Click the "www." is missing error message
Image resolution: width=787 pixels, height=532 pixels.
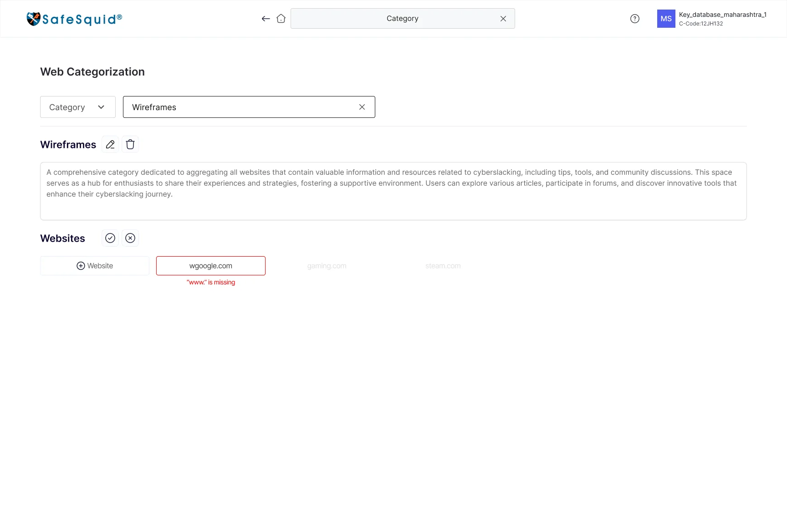211,282
